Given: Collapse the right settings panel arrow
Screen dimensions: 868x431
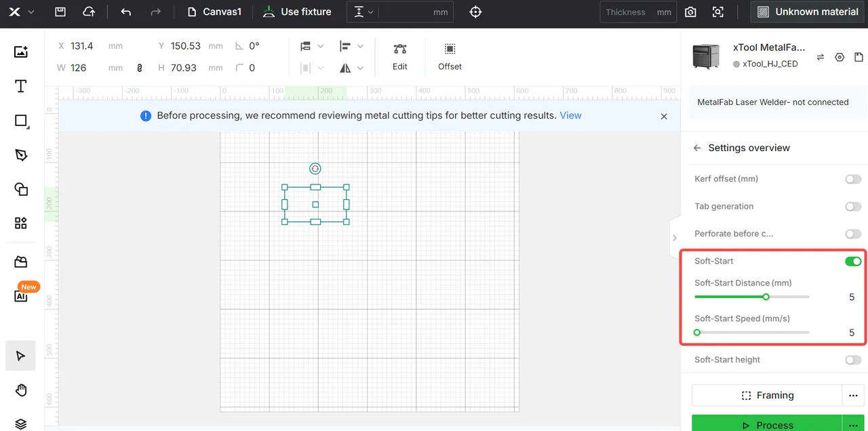Looking at the screenshot, I should pyautogui.click(x=674, y=238).
